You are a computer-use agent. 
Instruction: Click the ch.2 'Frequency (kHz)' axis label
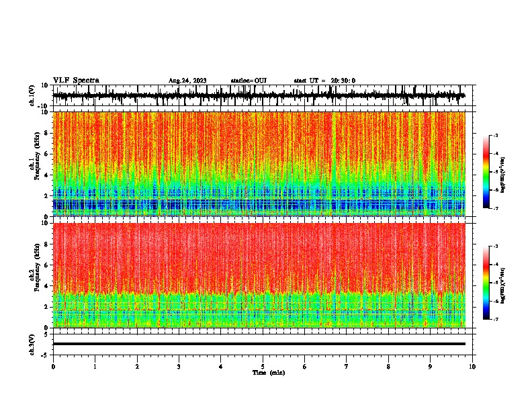pos(37,267)
